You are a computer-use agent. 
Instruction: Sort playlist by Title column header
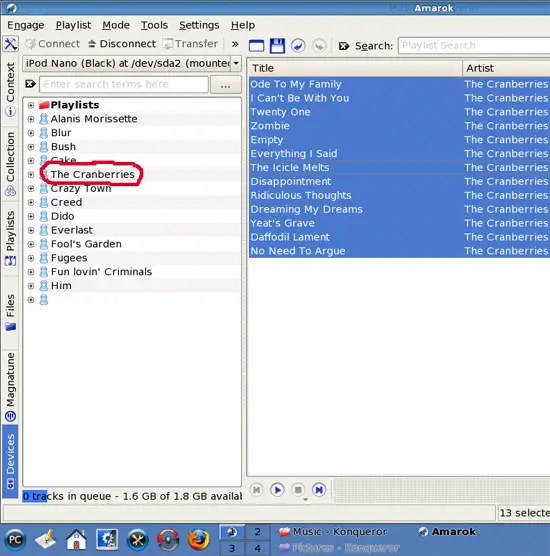pyautogui.click(x=355, y=68)
